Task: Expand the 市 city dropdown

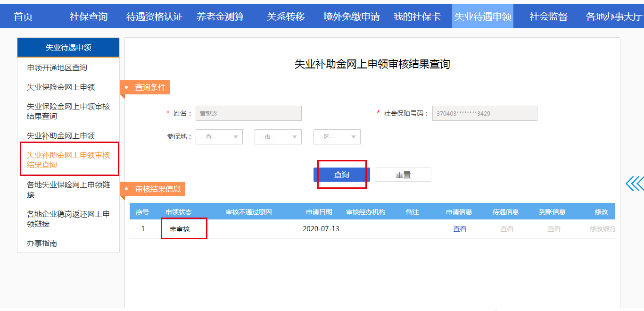Action: [278, 137]
